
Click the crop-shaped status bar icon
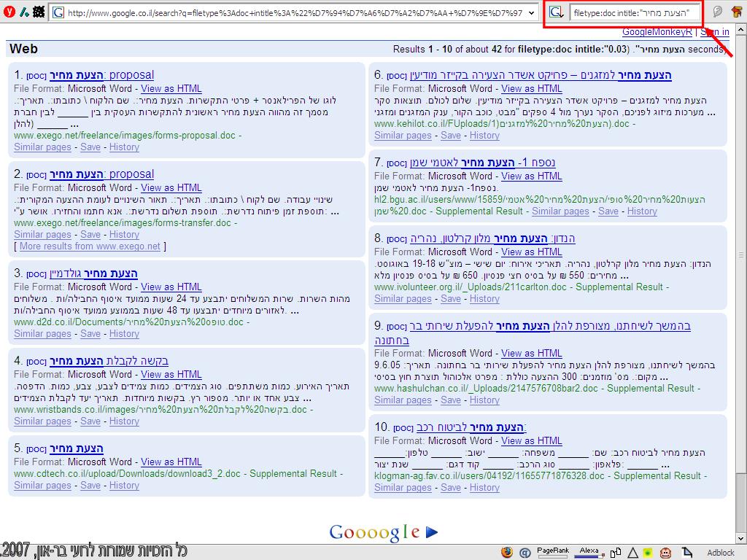[687, 553]
